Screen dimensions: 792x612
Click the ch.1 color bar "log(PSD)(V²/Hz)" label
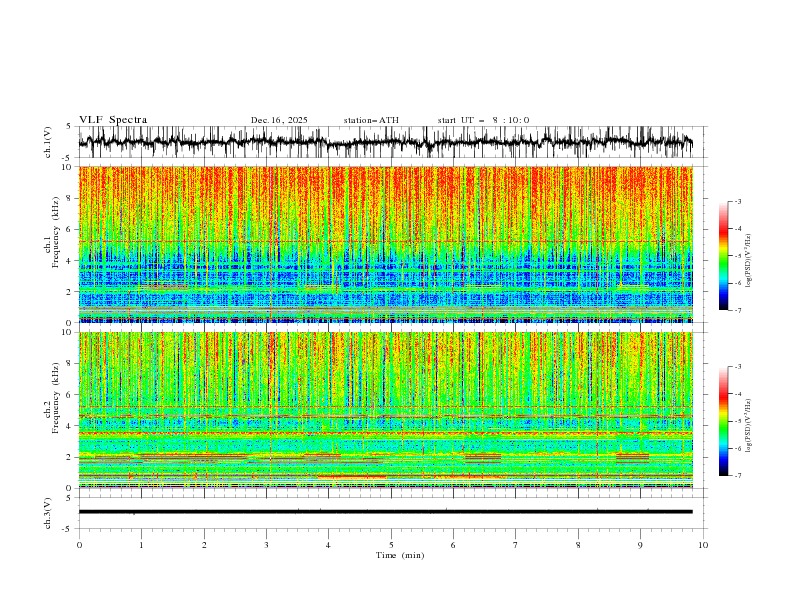[x=748, y=261]
